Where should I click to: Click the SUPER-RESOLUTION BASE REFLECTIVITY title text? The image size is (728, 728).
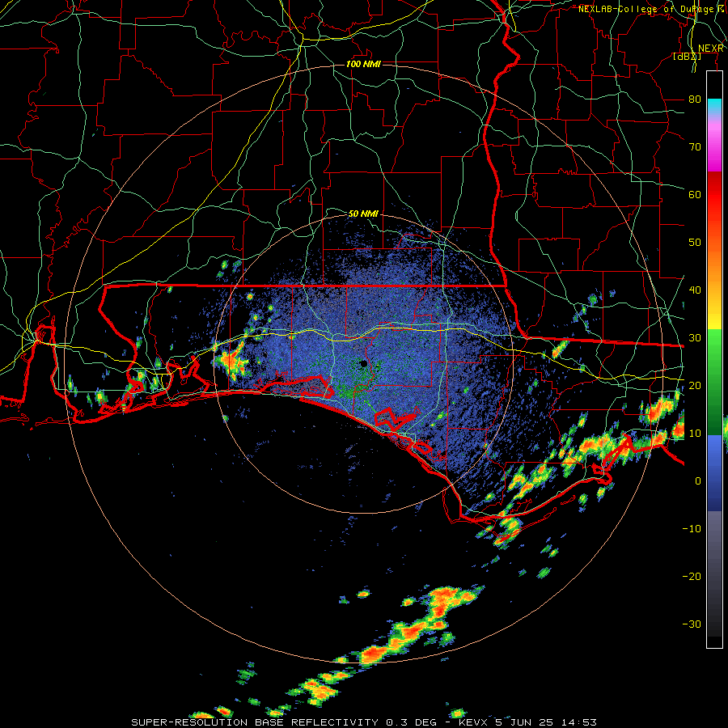click(x=255, y=722)
